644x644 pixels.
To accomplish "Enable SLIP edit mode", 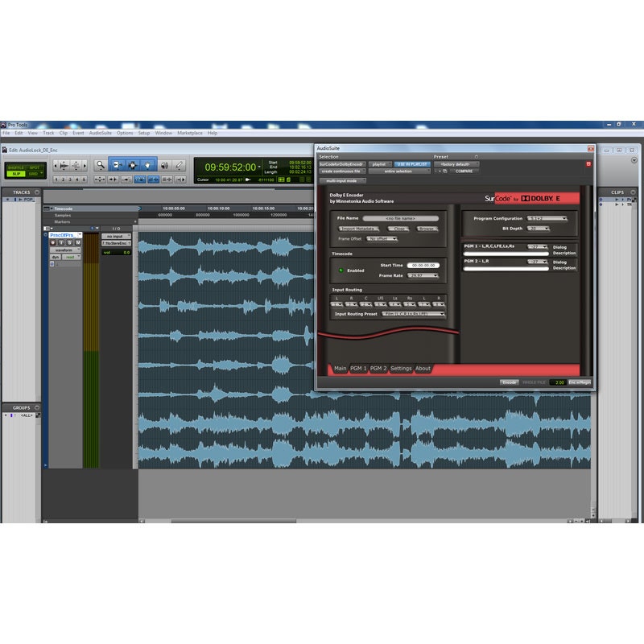I will tap(16, 174).
